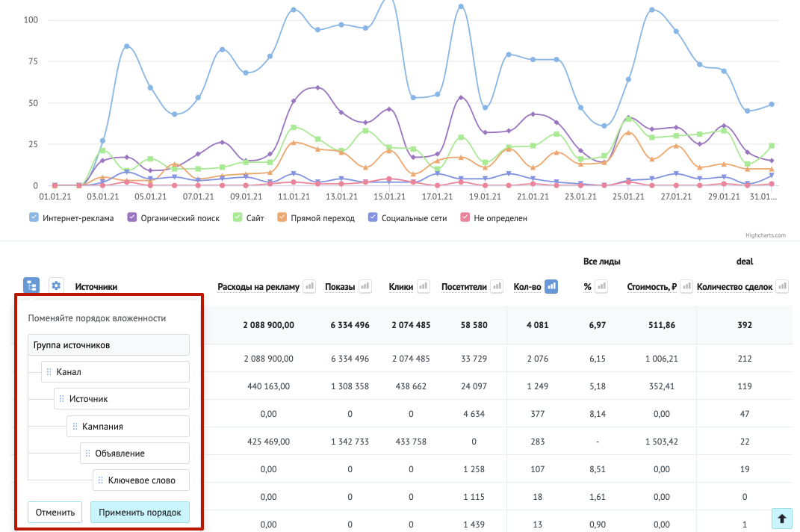Click active chart icon beside Кол-во

point(551,286)
